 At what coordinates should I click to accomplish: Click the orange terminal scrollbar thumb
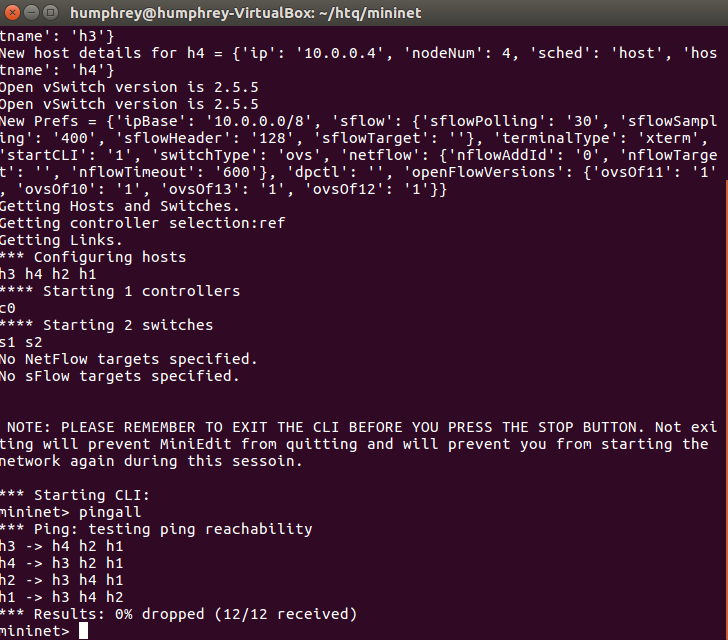click(x=726, y=410)
